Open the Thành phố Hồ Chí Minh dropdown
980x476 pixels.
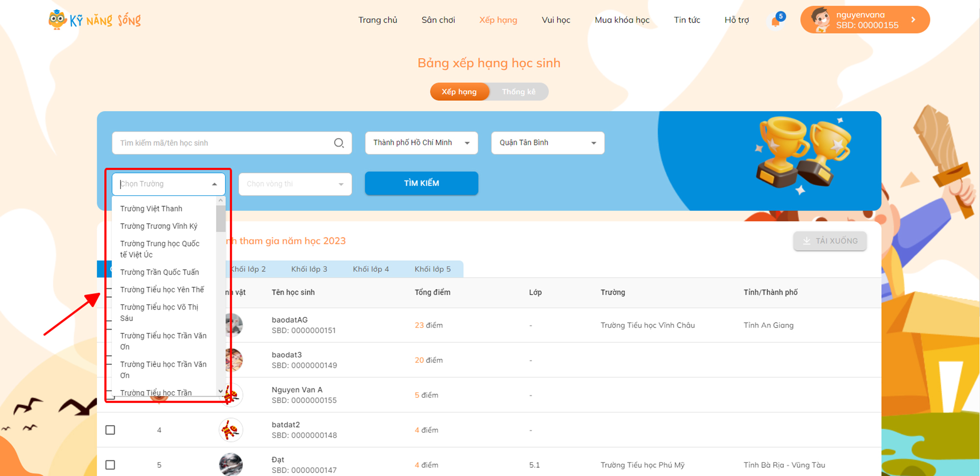coord(421,143)
